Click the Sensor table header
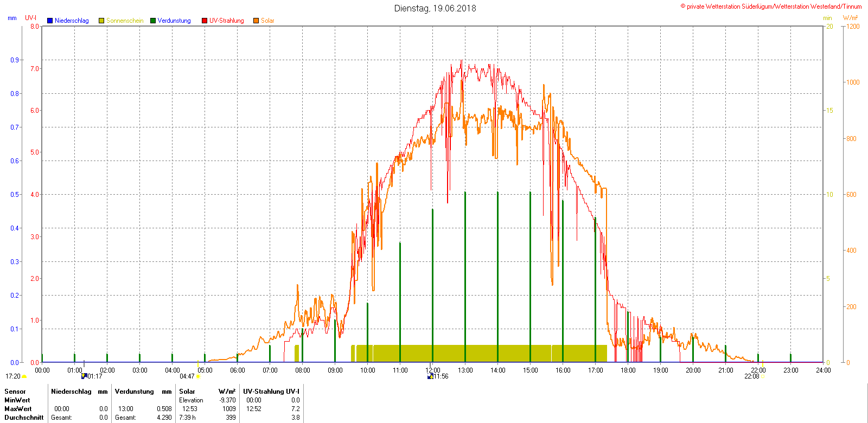The height and width of the screenshot is (423, 868). pos(15,392)
